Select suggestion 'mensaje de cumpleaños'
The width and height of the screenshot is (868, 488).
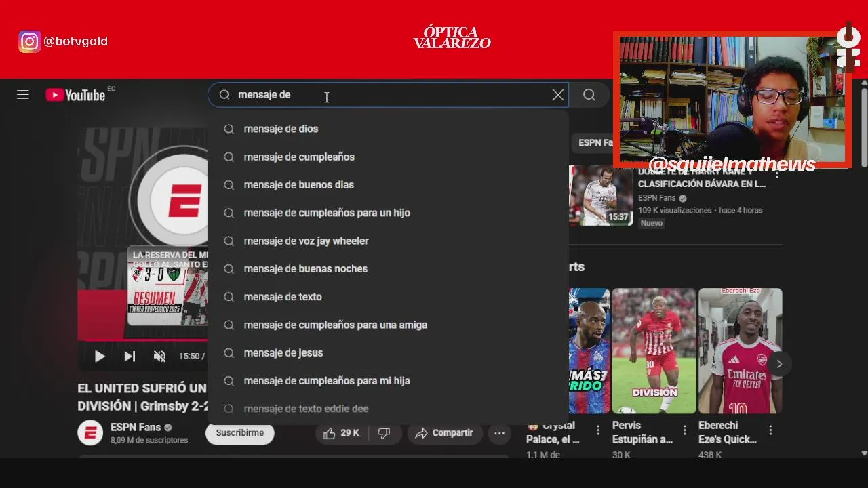[388, 157]
